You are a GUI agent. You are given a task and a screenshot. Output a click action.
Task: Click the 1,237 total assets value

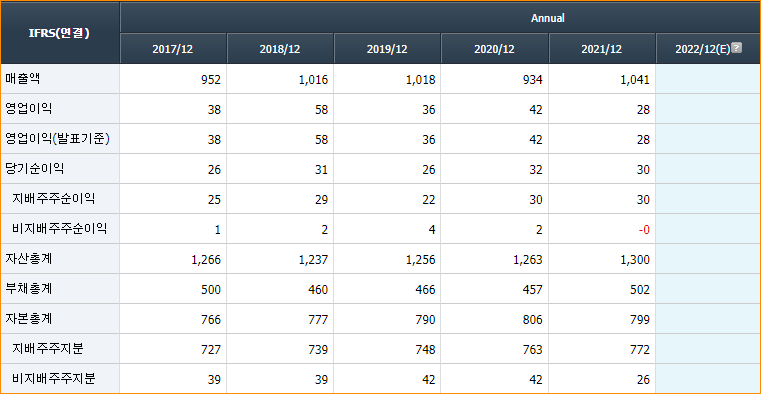click(x=314, y=260)
